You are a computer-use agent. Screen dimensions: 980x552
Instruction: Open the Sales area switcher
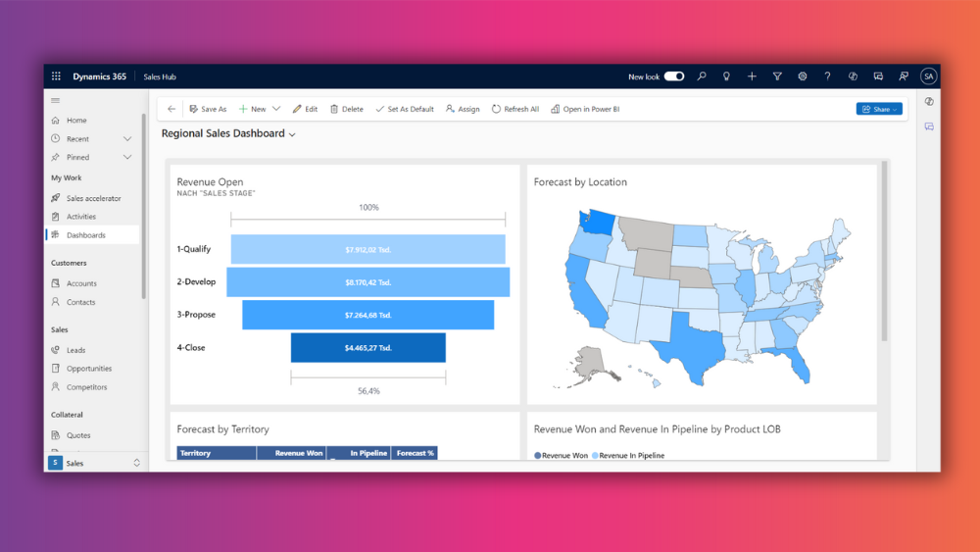[x=95, y=463]
